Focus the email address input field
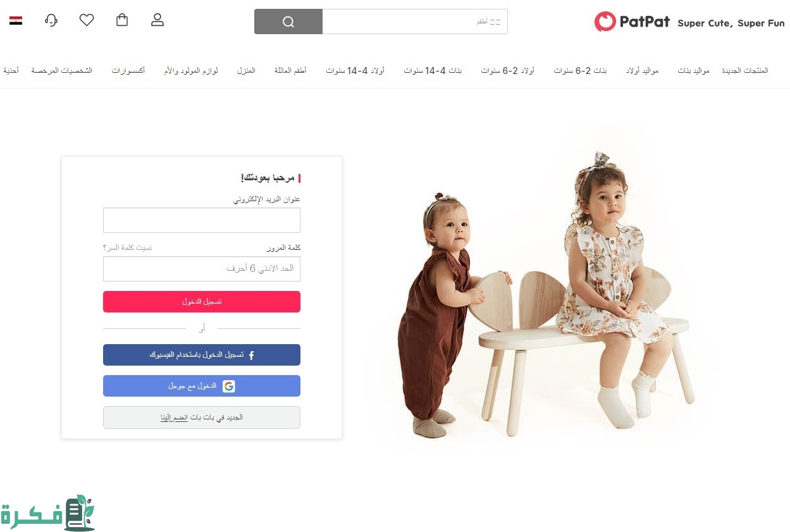 coord(202,220)
